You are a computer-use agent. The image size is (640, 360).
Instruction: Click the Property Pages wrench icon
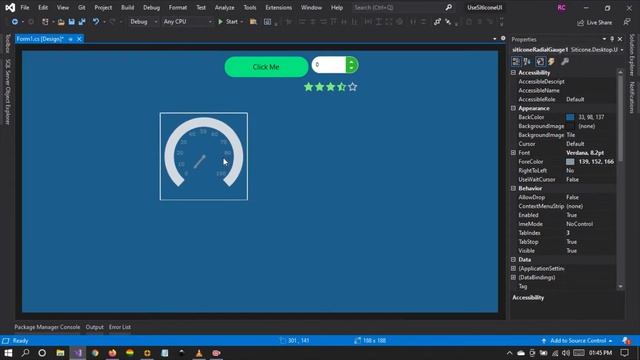[565, 61]
